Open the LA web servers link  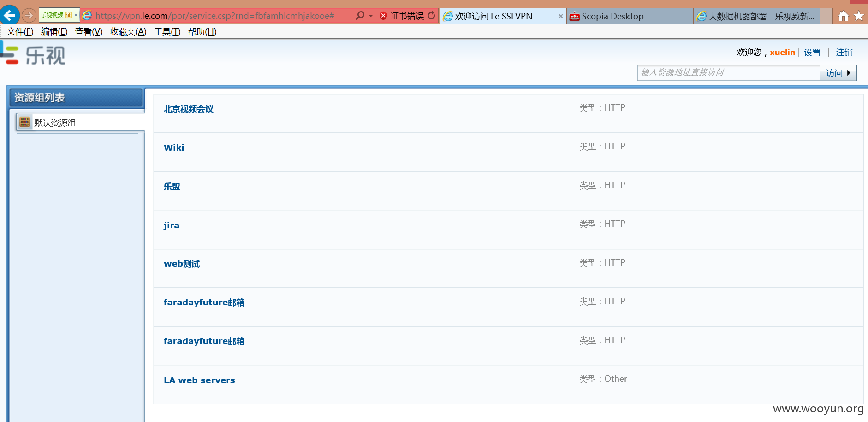point(199,380)
